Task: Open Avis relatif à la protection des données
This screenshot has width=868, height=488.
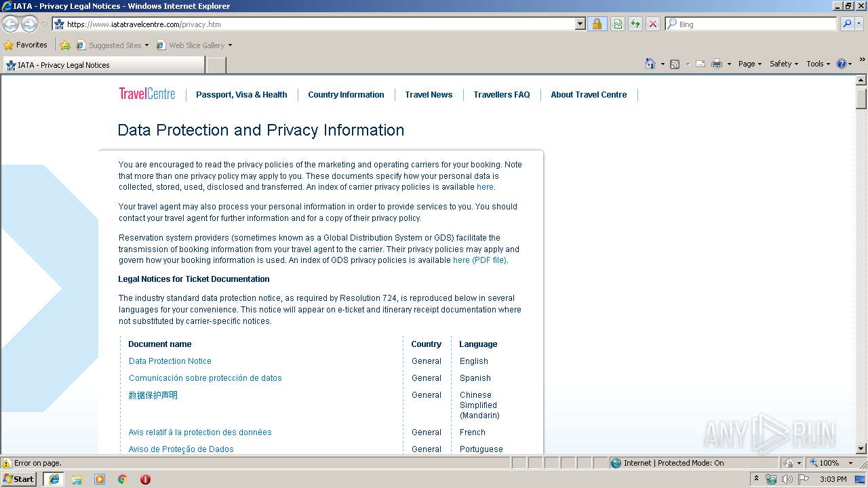Action: (200, 432)
